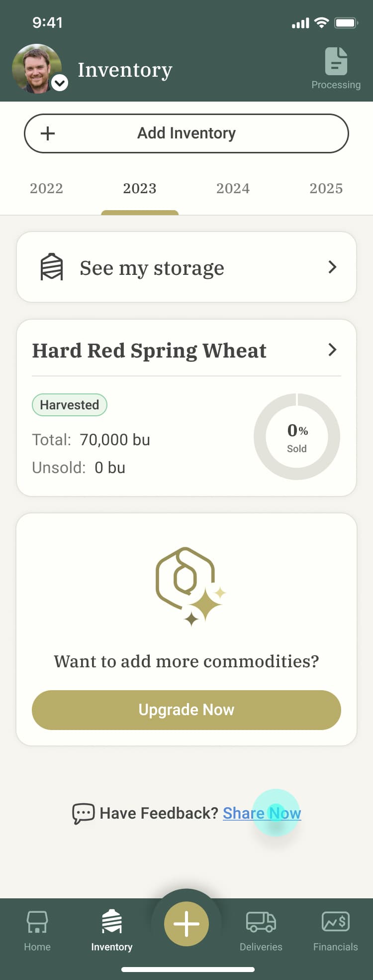The width and height of the screenshot is (373, 980).
Task: Open the Processing document icon
Action: [x=336, y=62]
